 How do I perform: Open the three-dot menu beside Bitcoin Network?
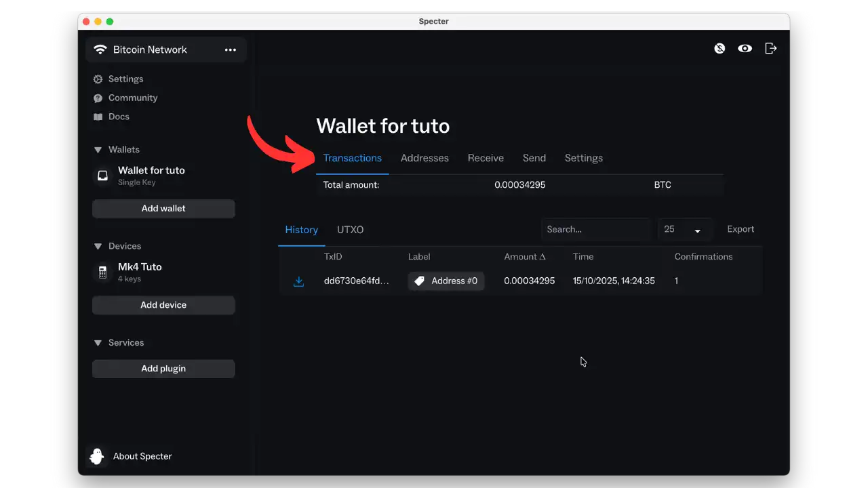tap(231, 49)
